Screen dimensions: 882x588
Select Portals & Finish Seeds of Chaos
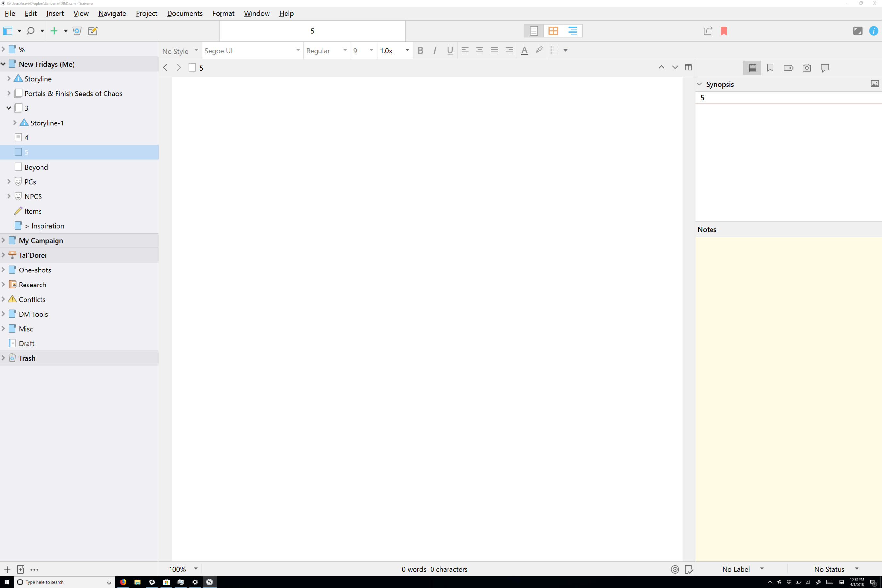pos(79,93)
